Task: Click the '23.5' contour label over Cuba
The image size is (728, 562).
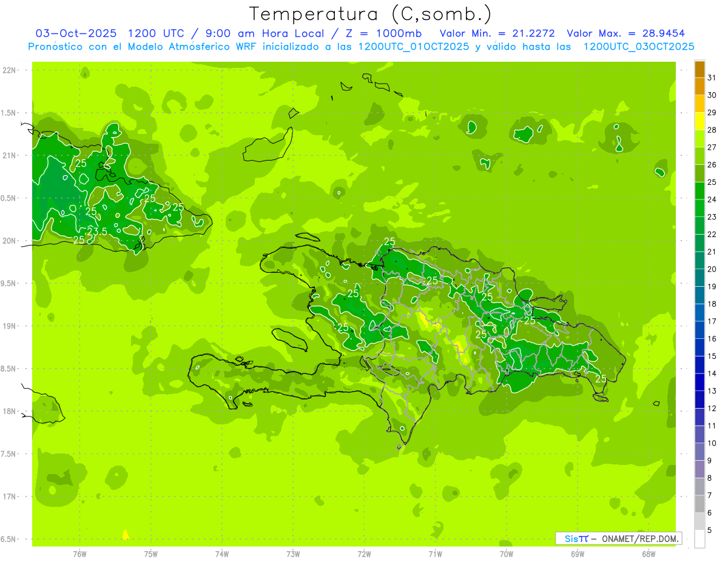Action: click(x=97, y=232)
